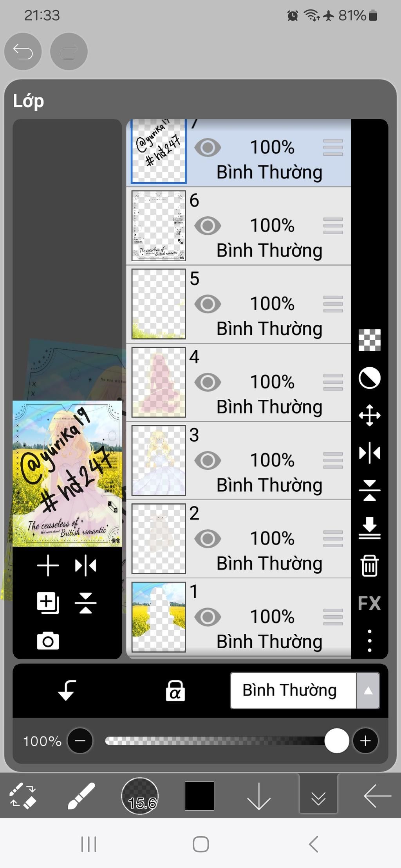Viewport: 401px width, 868px height.
Task: Hide layer 1 background eye icon
Action: (x=208, y=617)
